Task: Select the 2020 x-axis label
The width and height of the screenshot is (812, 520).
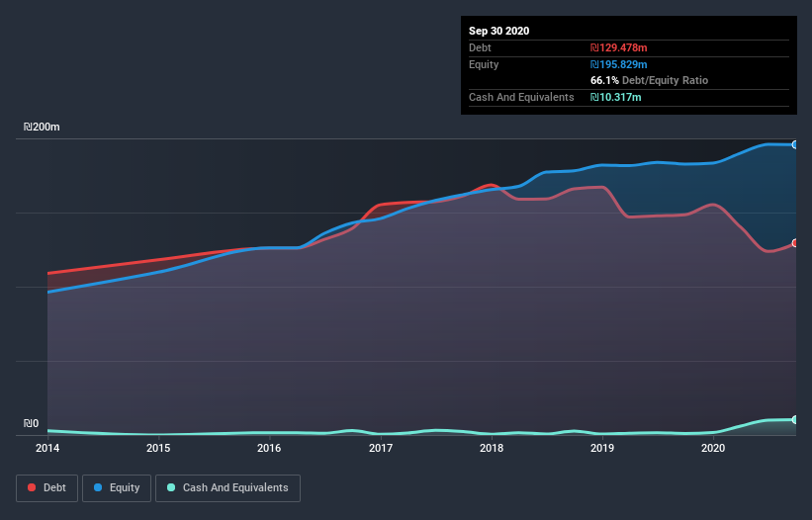Action: (x=712, y=448)
